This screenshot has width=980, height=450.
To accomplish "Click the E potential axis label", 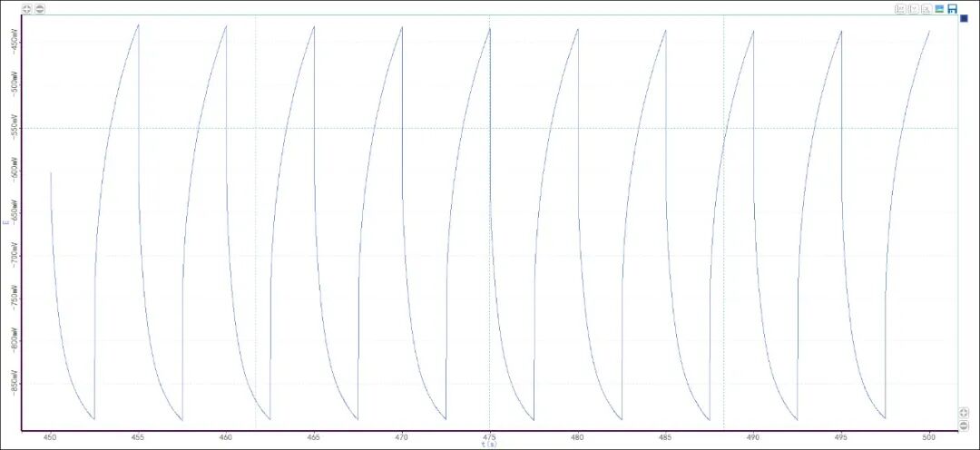I will tap(5, 222).
